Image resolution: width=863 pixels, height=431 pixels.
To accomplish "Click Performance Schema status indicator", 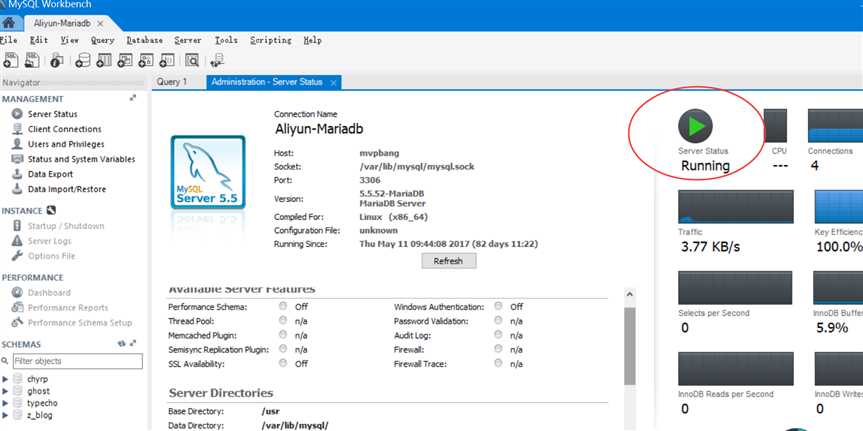I will (x=283, y=306).
